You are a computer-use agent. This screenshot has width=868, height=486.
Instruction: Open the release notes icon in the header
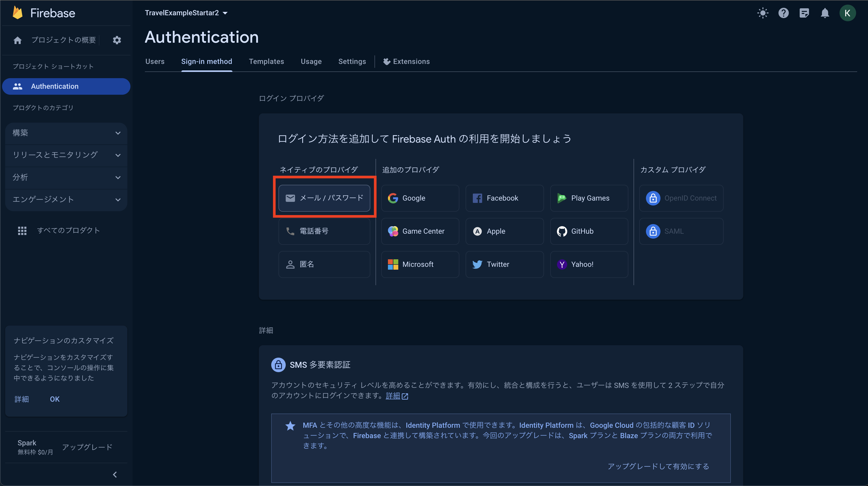(804, 13)
